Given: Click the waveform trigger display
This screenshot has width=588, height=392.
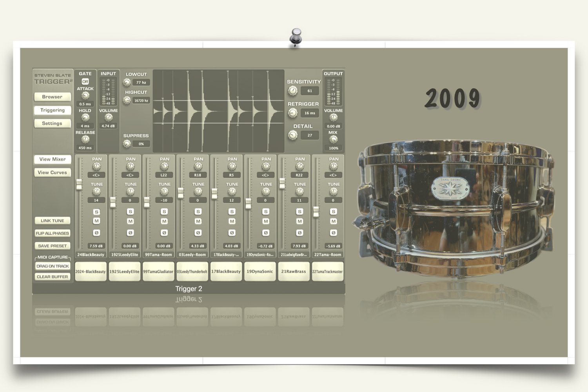Looking at the screenshot, I should pos(219,111).
